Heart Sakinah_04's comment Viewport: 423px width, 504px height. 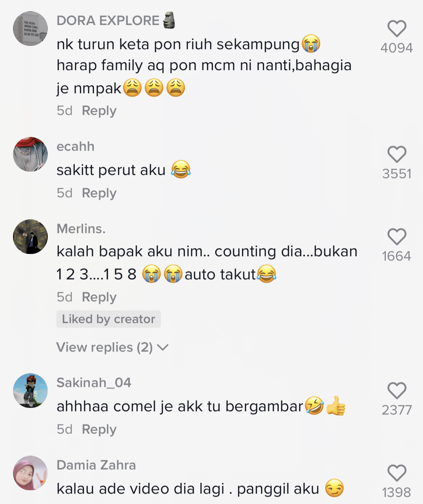click(397, 391)
